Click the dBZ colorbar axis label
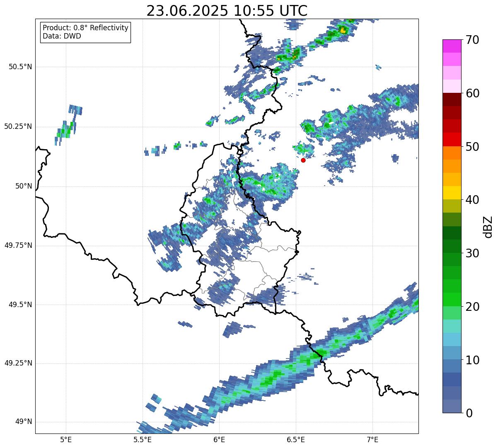Screen dimensions: 498x448 pyautogui.click(x=488, y=227)
